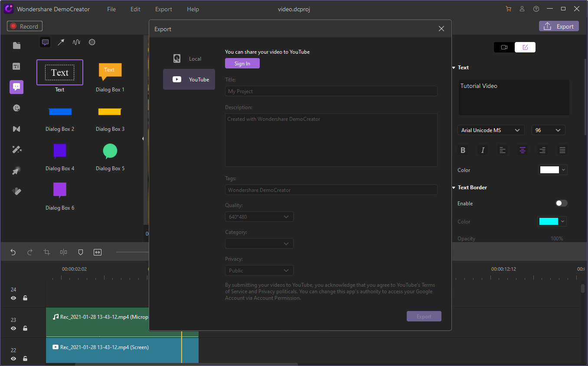Align text to the right

click(542, 150)
